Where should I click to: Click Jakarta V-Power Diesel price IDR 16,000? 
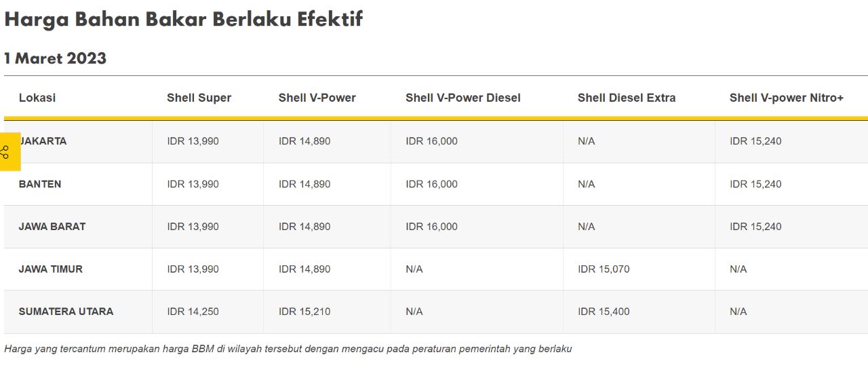tap(431, 141)
